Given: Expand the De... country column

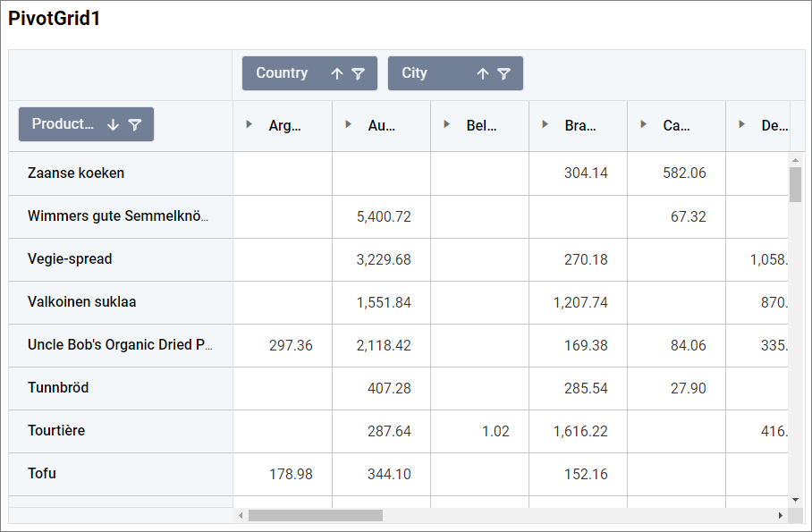Looking at the screenshot, I should (741, 124).
